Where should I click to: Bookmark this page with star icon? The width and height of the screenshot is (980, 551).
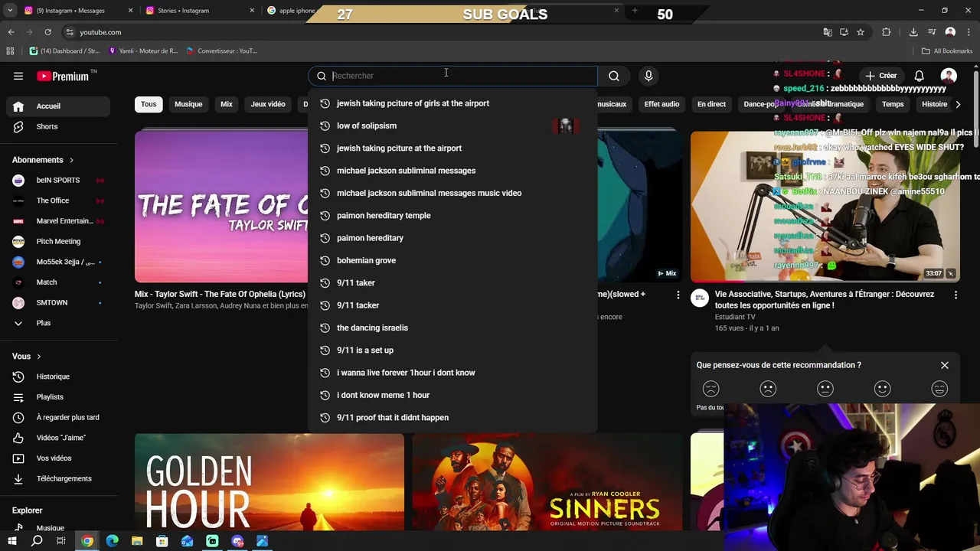(x=861, y=32)
